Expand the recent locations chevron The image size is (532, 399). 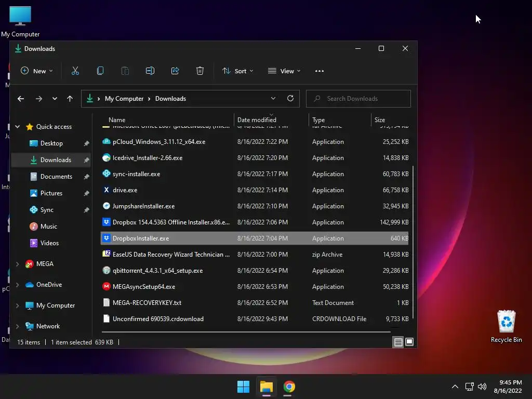tap(55, 99)
